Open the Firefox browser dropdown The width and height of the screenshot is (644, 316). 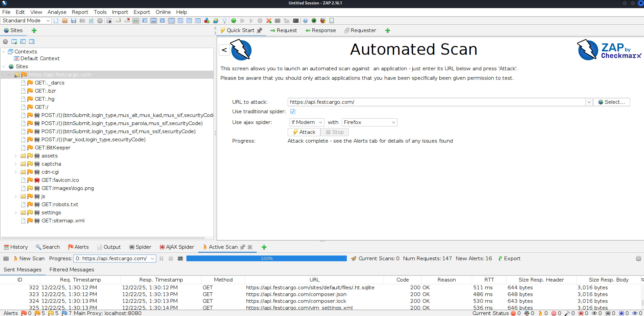point(369,122)
